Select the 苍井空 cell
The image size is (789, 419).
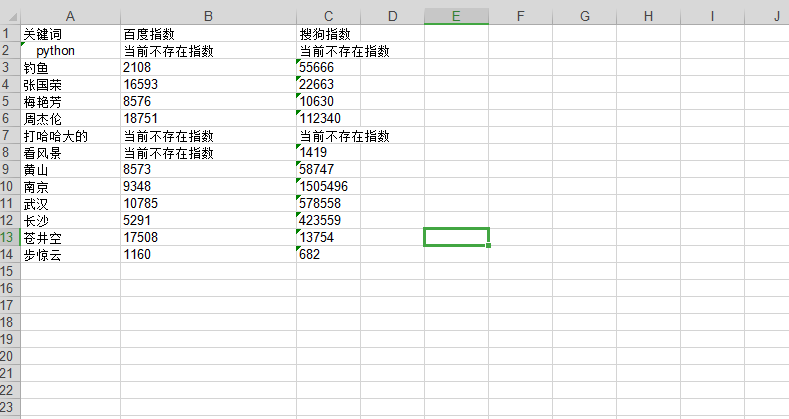pos(70,237)
